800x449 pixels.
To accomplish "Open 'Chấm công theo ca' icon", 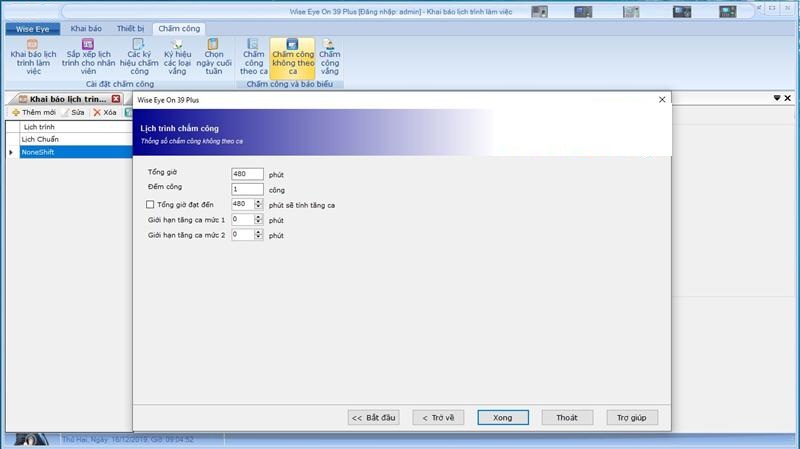I will pyautogui.click(x=254, y=57).
